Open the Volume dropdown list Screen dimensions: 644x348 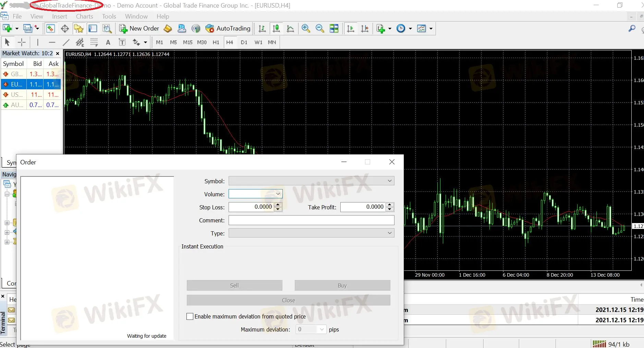pos(278,194)
